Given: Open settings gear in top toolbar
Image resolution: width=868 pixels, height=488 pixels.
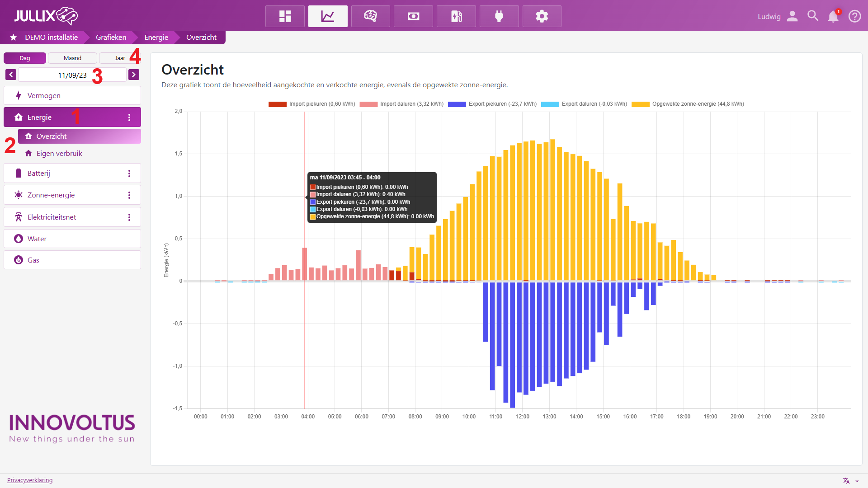Looking at the screenshot, I should pyautogui.click(x=542, y=16).
